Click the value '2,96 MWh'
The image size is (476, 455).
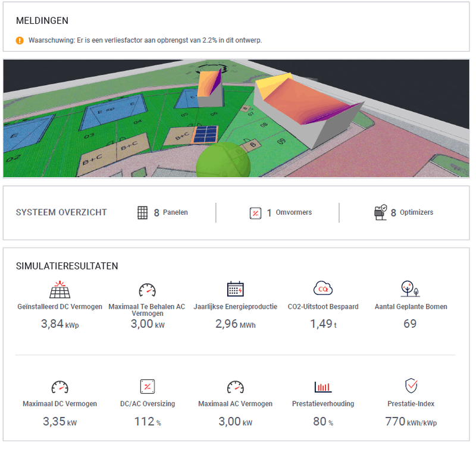pyautogui.click(x=235, y=324)
